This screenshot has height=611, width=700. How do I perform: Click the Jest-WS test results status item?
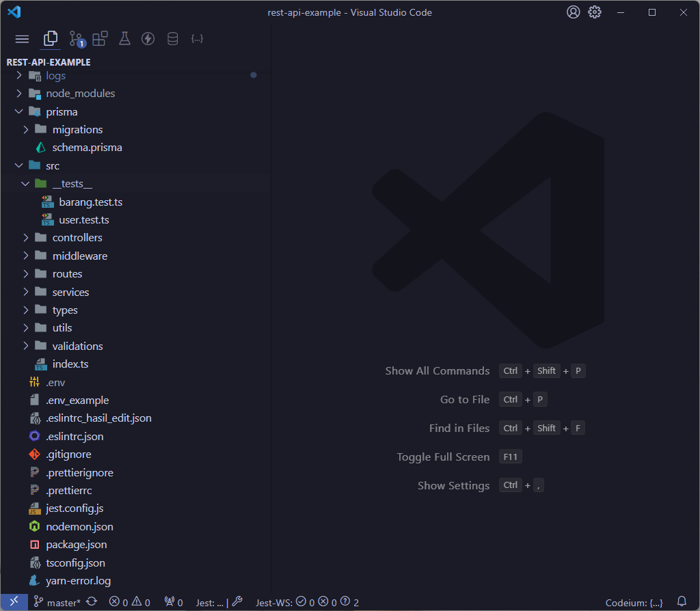pyautogui.click(x=307, y=603)
